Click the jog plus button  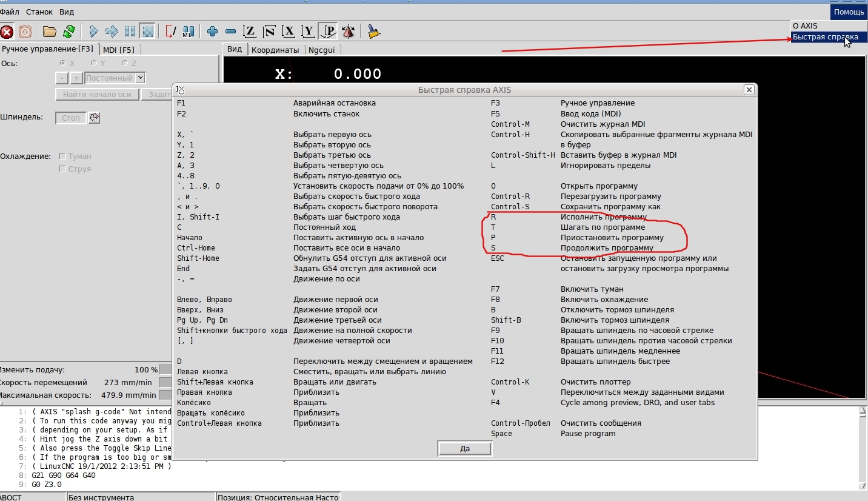point(76,78)
